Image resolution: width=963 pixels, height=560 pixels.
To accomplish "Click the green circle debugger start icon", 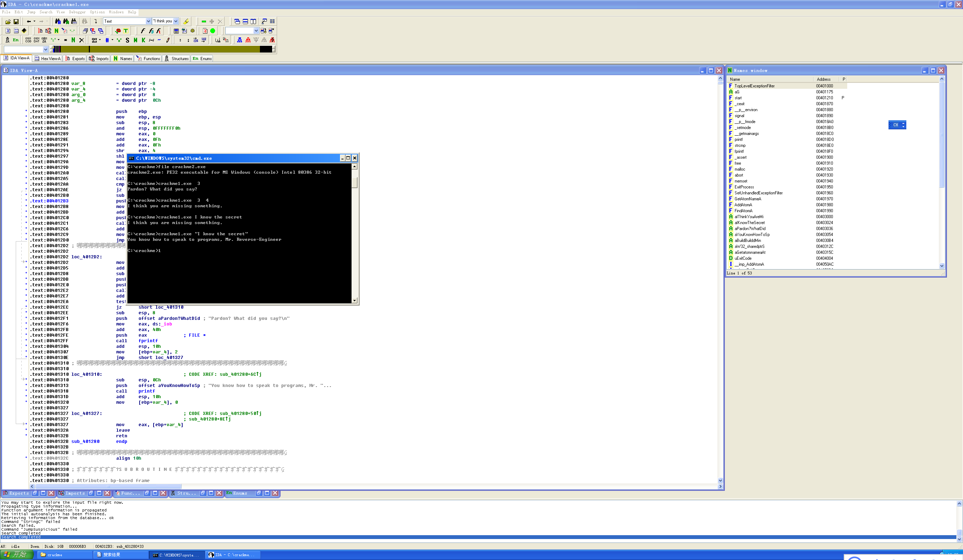I will [x=213, y=31].
